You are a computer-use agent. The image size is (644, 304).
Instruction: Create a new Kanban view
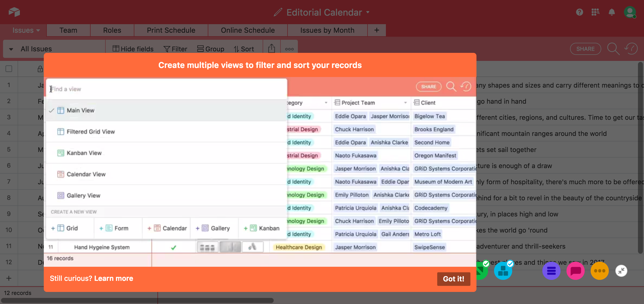coord(262,228)
